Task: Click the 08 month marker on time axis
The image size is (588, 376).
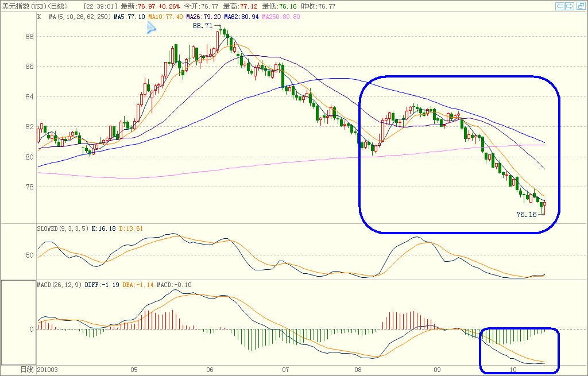Action: [x=358, y=370]
